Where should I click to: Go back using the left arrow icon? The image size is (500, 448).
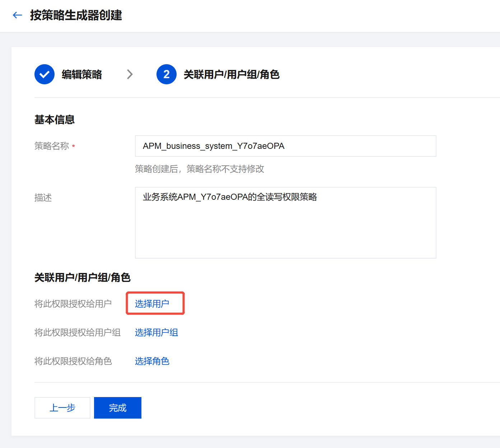18,15
